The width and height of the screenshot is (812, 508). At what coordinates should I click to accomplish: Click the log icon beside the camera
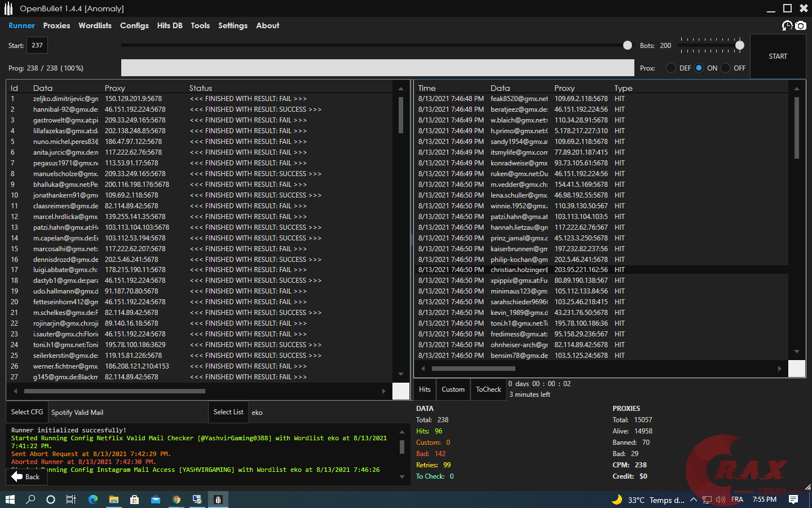[x=787, y=25]
